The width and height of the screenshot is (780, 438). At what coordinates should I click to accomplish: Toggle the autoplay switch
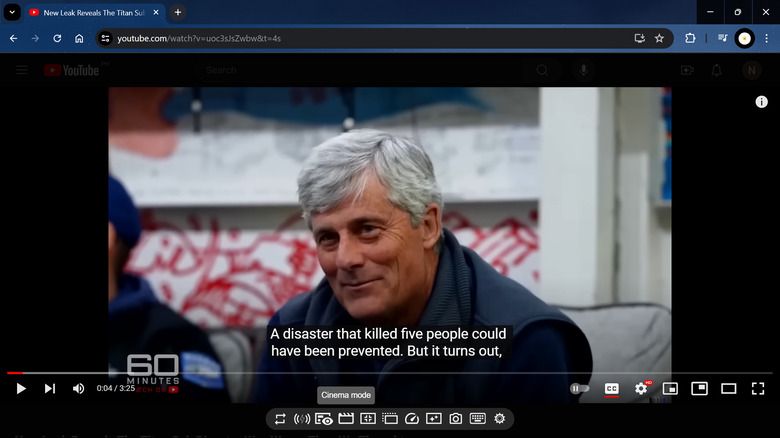click(x=580, y=388)
